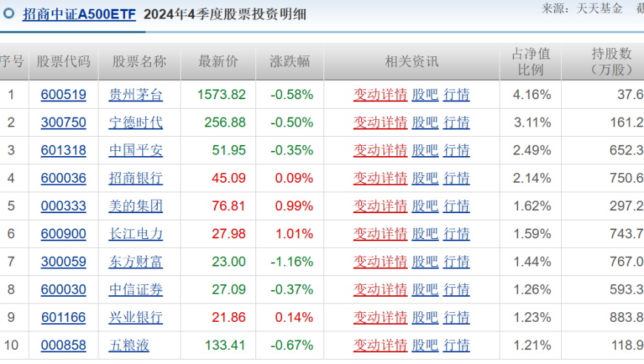Select the price cell 133.41
Image resolution: width=644 pixels, height=364 pixels.
pos(225,346)
